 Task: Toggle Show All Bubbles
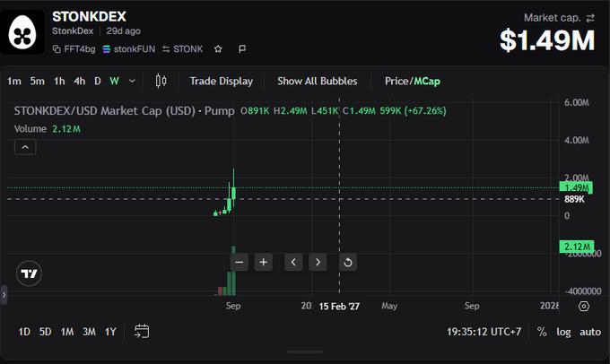tap(317, 81)
